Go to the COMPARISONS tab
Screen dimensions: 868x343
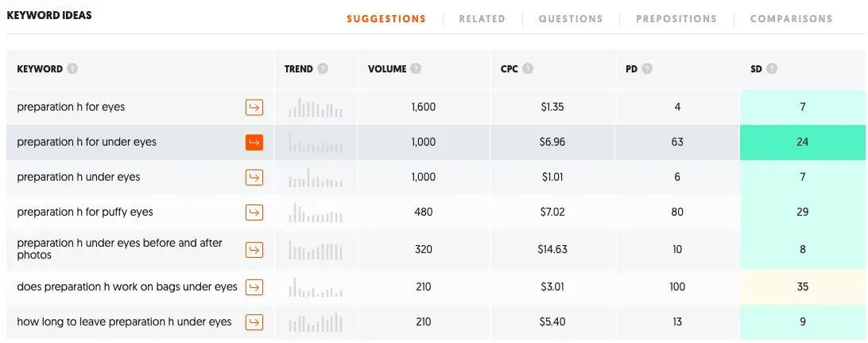(x=791, y=19)
